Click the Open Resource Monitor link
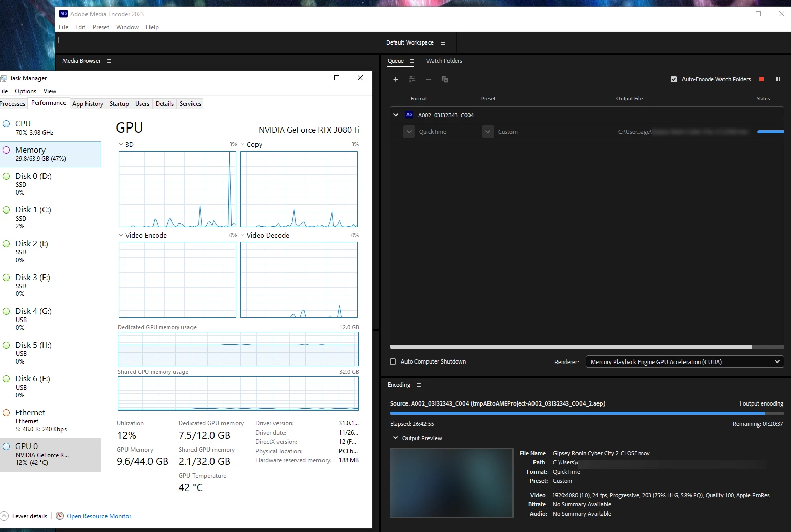The height and width of the screenshot is (532, 791). pos(99,516)
